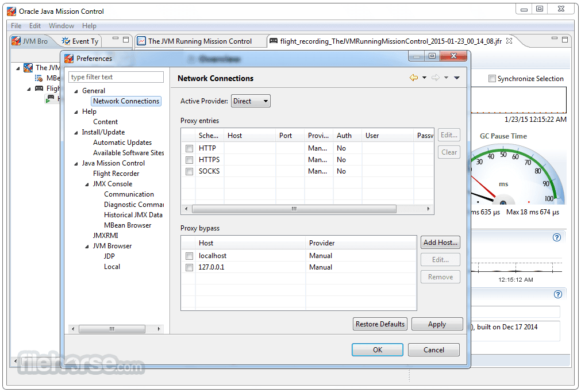Select MBean Browser preferences item
This screenshot has height=392, width=581.
click(x=128, y=225)
